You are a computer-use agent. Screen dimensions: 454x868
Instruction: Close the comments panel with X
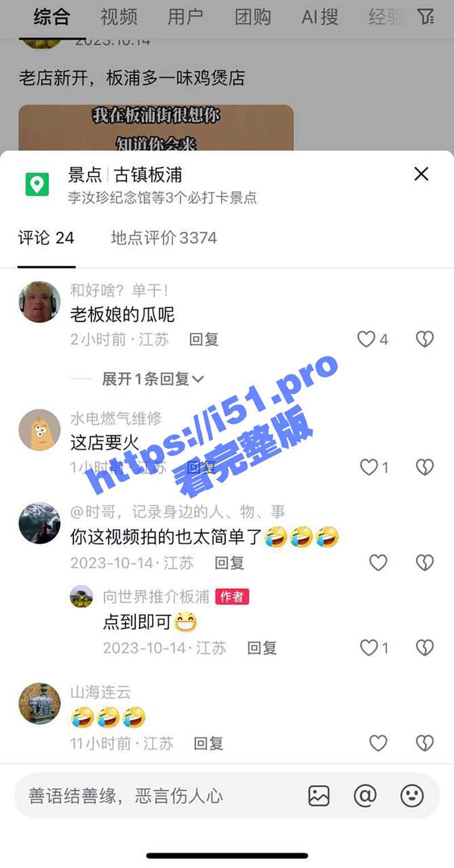tap(421, 174)
